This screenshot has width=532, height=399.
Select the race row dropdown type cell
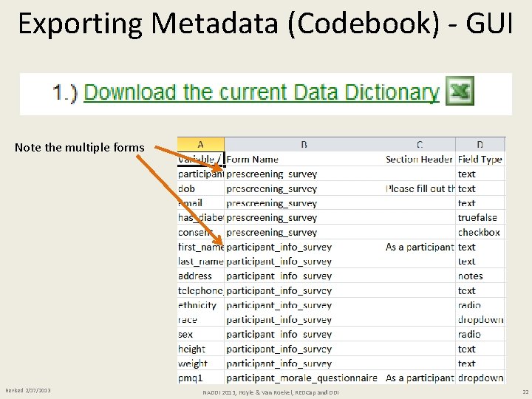pos(480,319)
